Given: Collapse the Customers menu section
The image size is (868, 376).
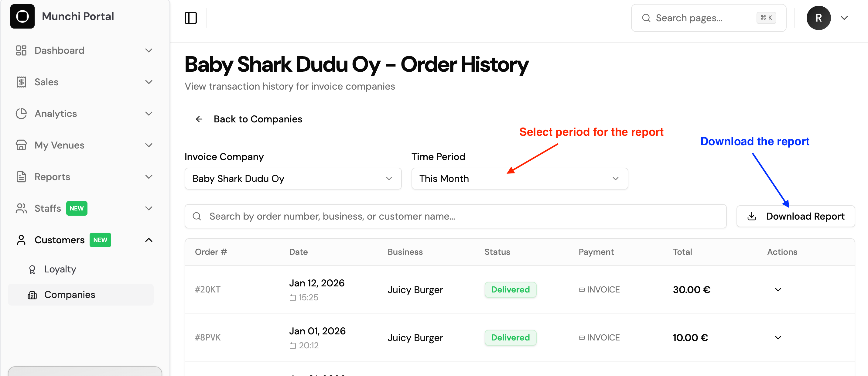Looking at the screenshot, I should pyautogui.click(x=149, y=240).
